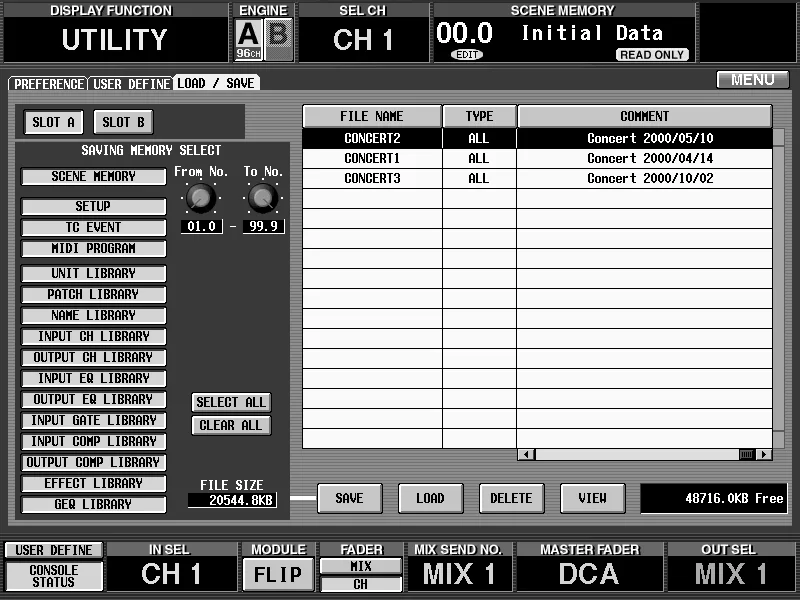Screen dimensions: 800x600
Task: Toggle INPUT COMP LIBRARY selection
Action: (93, 441)
